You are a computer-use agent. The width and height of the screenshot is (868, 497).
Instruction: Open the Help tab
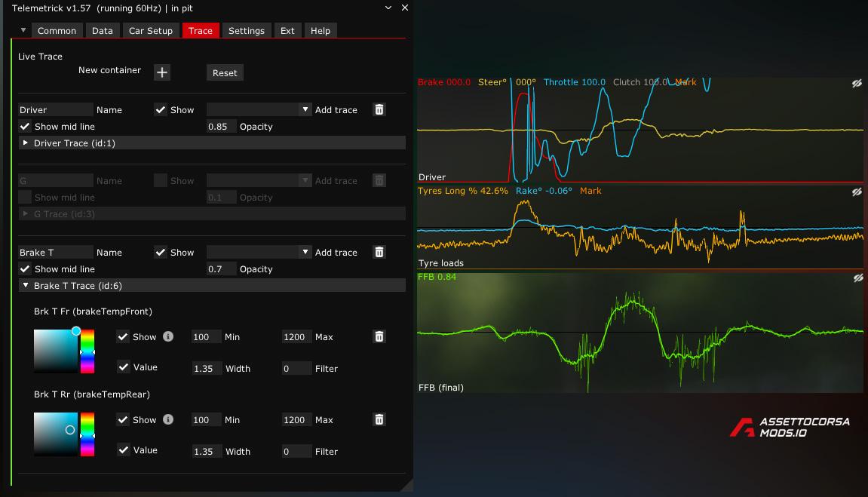[x=321, y=30]
